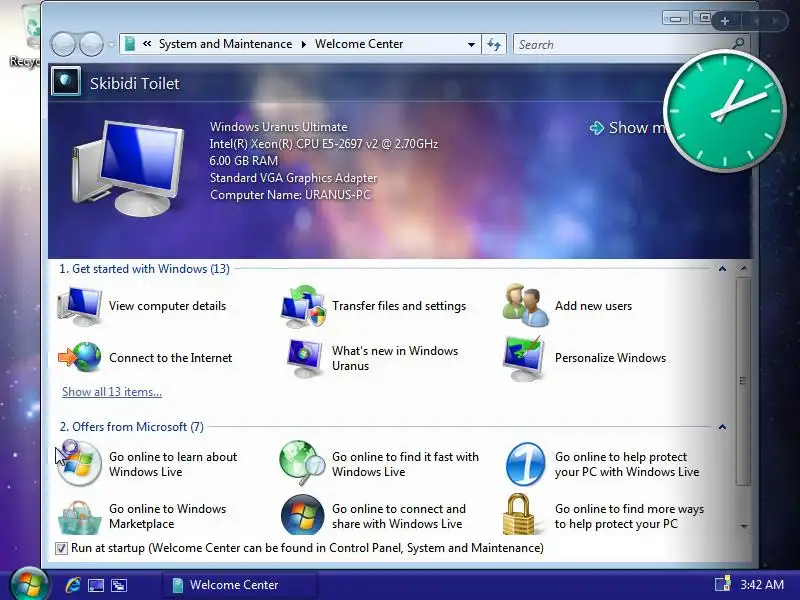
Task: Toggle the Run at startup checkbox
Action: coord(61,548)
